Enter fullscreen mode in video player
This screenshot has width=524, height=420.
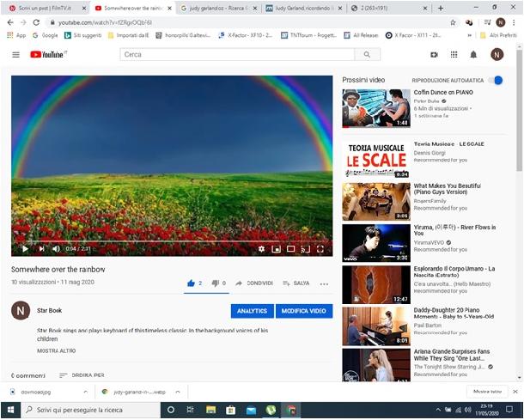click(x=320, y=249)
